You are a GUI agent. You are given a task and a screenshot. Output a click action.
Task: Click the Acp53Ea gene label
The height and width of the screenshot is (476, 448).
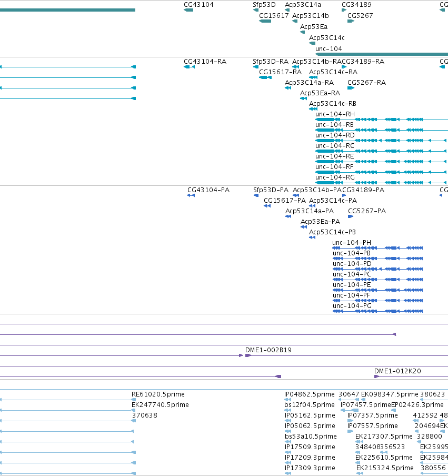click(x=314, y=27)
